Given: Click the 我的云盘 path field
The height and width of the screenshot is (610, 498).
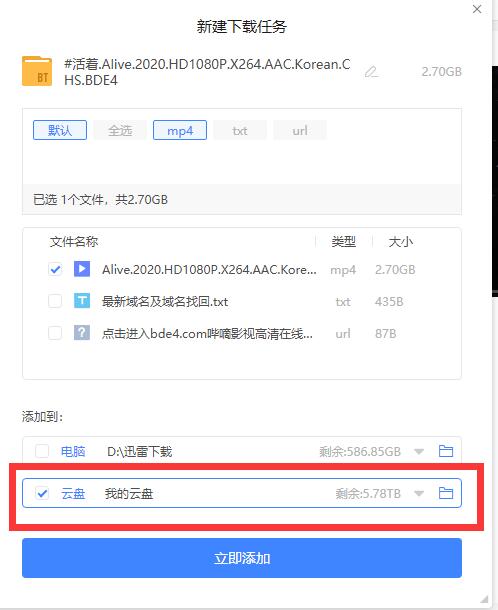Looking at the screenshot, I should click(129, 493).
